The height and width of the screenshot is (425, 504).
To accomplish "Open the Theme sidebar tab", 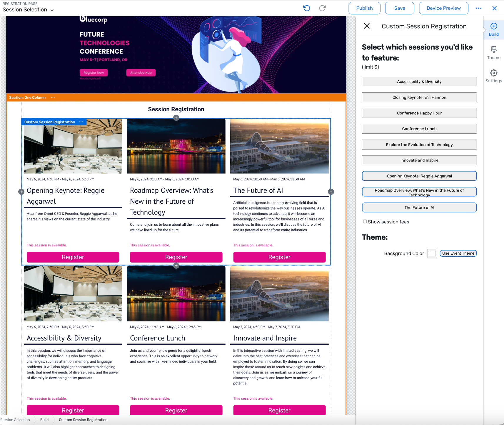I will [494, 53].
